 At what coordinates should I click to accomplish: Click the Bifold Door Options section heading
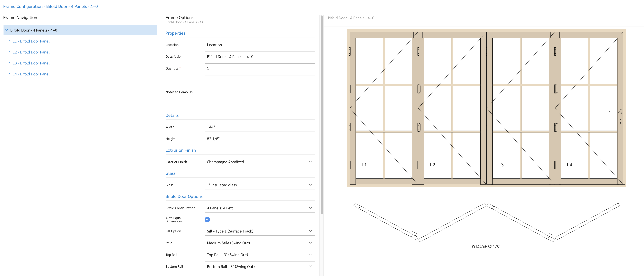click(x=184, y=196)
